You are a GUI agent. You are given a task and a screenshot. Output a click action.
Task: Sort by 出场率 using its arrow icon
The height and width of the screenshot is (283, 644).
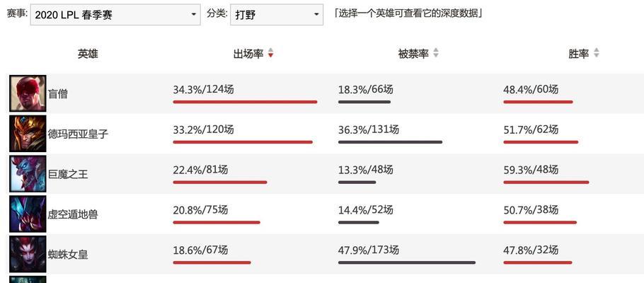pyautogui.click(x=270, y=53)
